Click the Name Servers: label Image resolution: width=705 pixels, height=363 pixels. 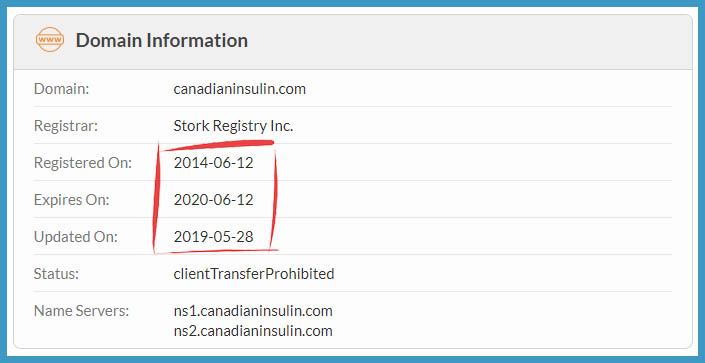tap(81, 311)
